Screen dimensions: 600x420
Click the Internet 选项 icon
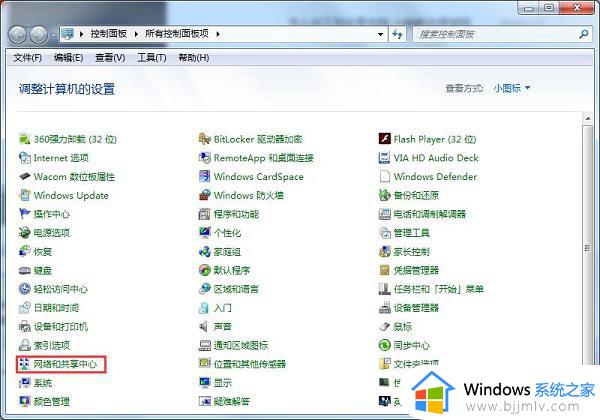point(24,158)
